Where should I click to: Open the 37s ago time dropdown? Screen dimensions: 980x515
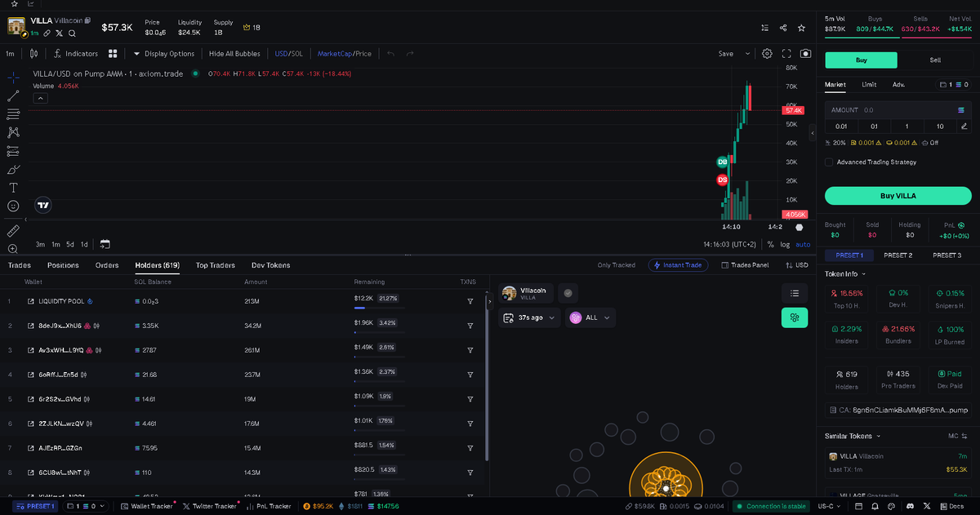[530, 318]
